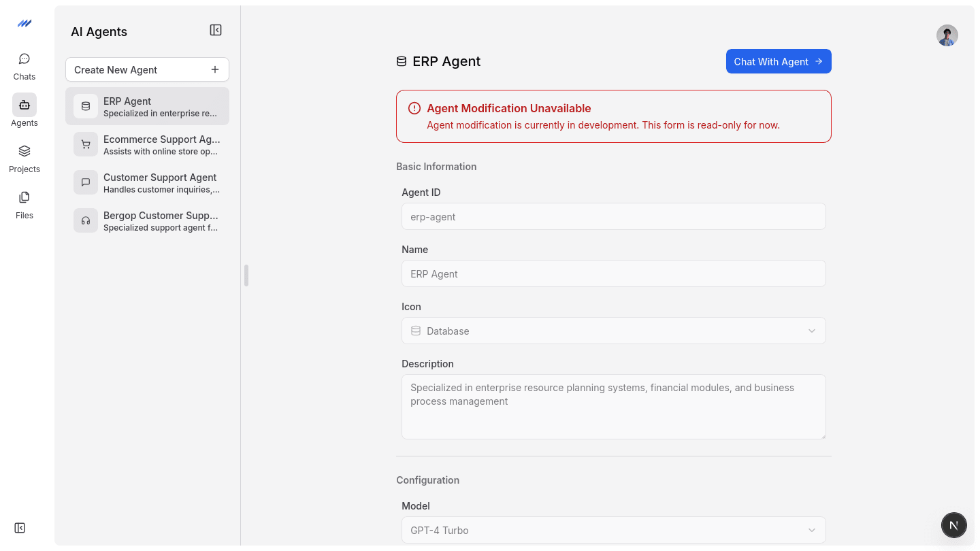Click the Model field label
Image resolution: width=980 pixels, height=551 pixels.
point(416,506)
